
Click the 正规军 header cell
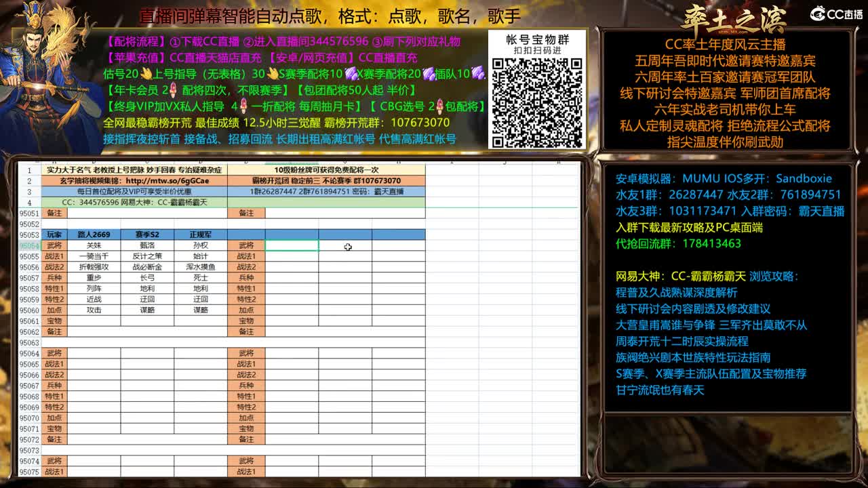(x=201, y=235)
